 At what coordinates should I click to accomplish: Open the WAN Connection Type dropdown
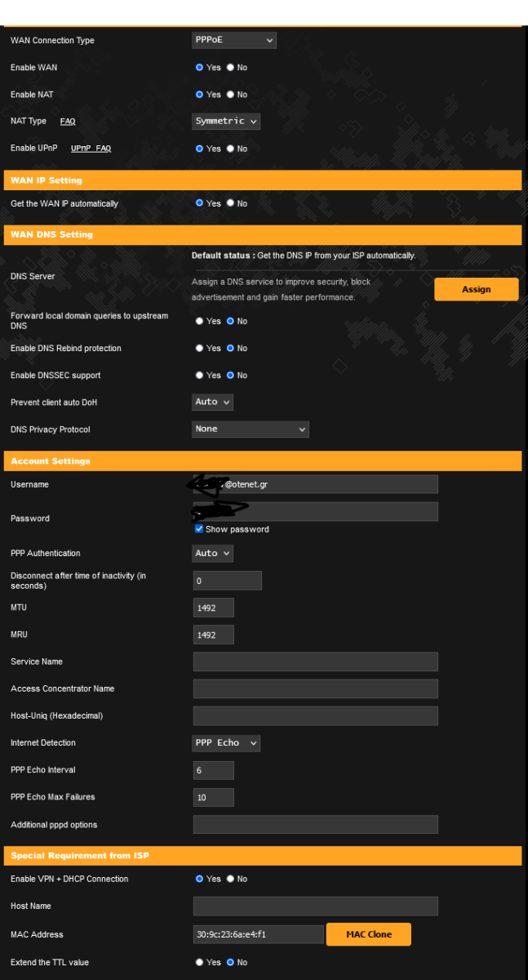coord(234,40)
